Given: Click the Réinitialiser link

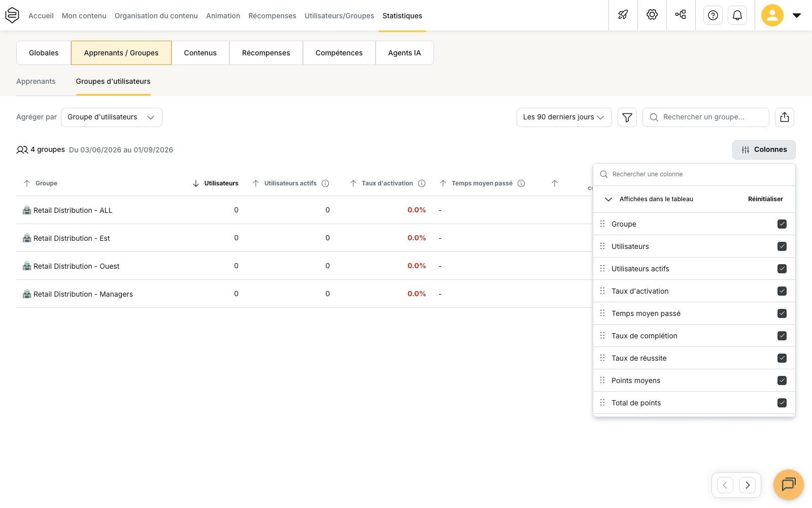Looking at the screenshot, I should tap(765, 199).
